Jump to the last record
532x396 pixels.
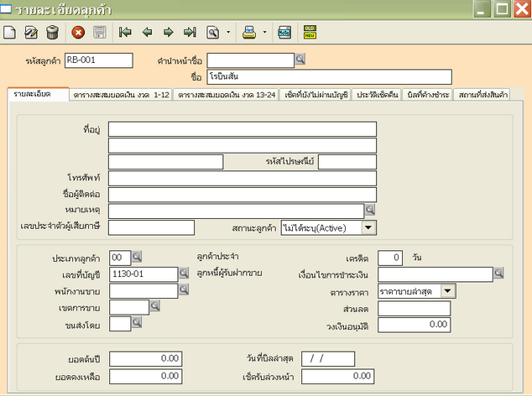[190, 34]
